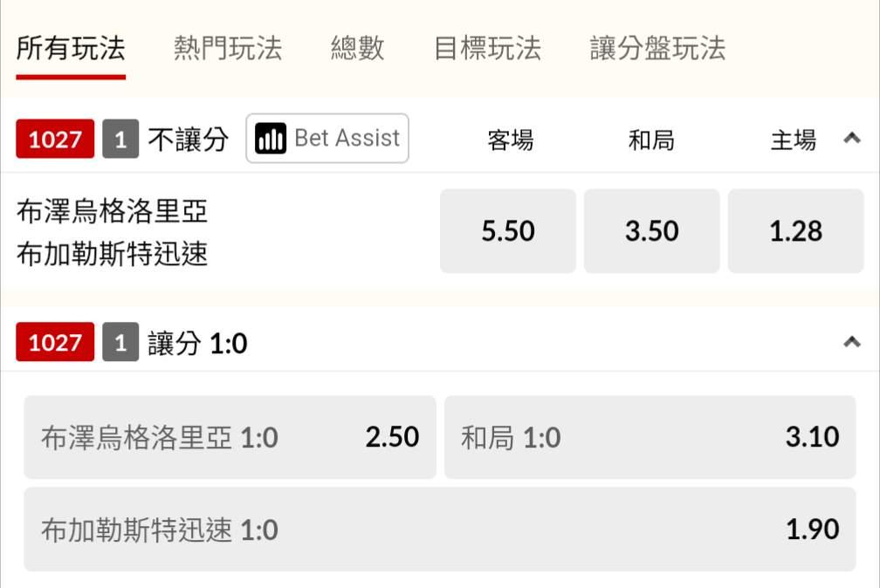Open the Bet Assist bar chart icon
Screen dimensions: 880x588
[x=271, y=138]
